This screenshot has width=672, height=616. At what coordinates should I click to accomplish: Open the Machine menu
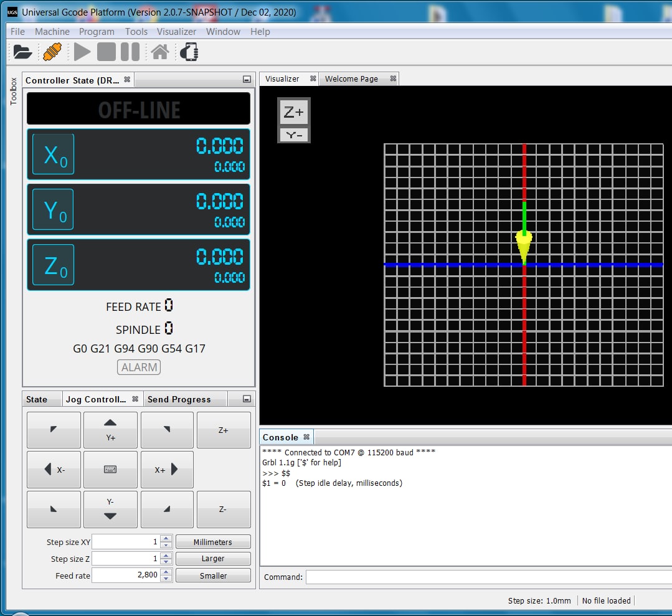[52, 32]
